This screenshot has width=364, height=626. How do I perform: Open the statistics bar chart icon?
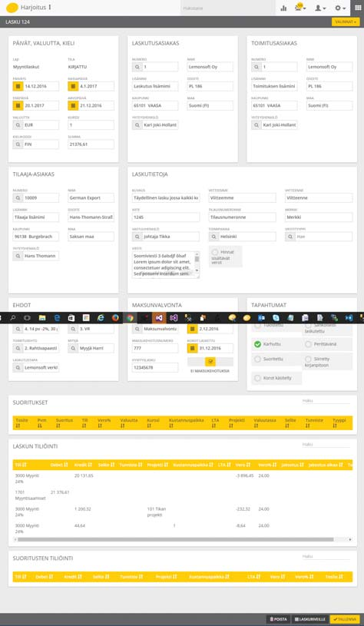pyautogui.click(x=283, y=8)
